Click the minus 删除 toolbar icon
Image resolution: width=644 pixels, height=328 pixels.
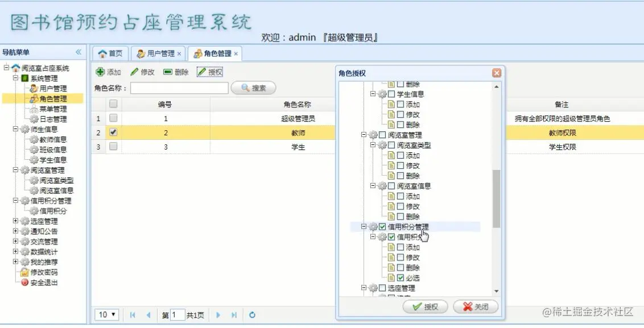168,72
